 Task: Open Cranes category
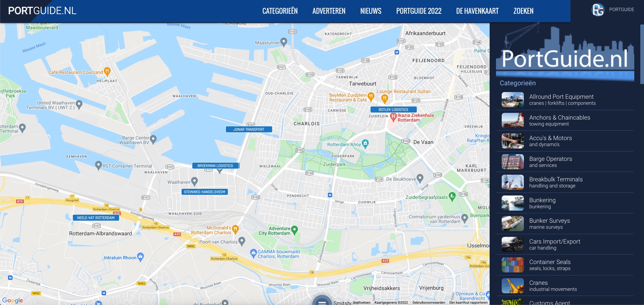565,286
